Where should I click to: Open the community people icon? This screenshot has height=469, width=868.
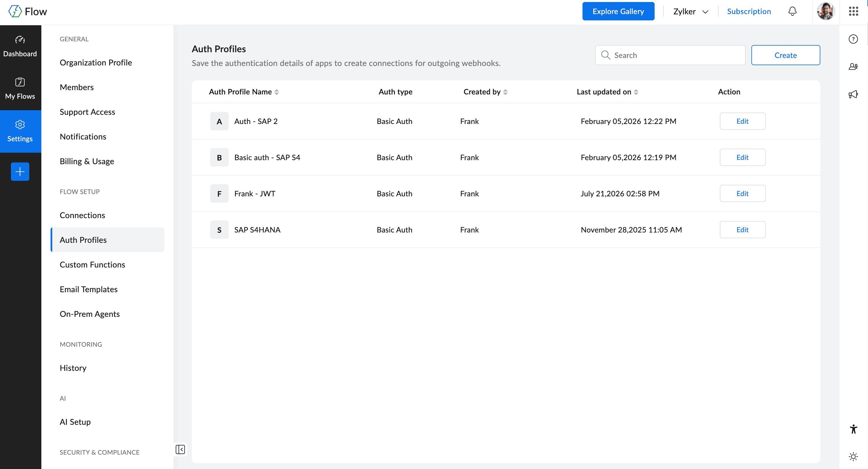pyautogui.click(x=853, y=67)
